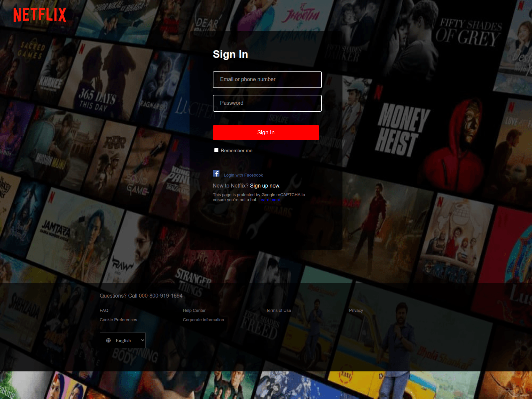Click the Learn more link
Viewport: 532px width, 399px height.
click(269, 199)
